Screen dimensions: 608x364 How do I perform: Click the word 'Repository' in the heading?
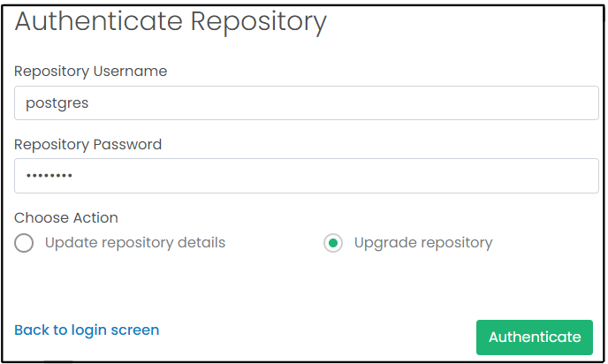pyautogui.click(x=257, y=21)
